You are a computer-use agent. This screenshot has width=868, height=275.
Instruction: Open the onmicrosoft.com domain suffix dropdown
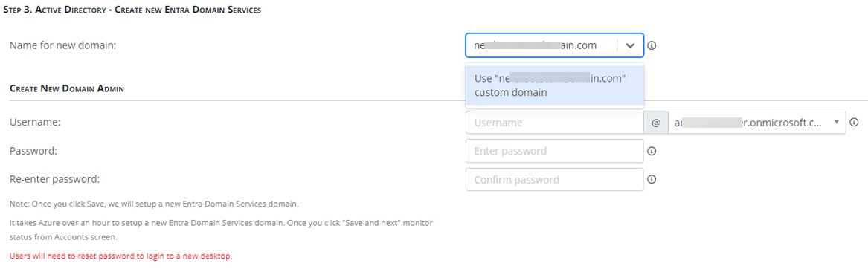(756, 123)
